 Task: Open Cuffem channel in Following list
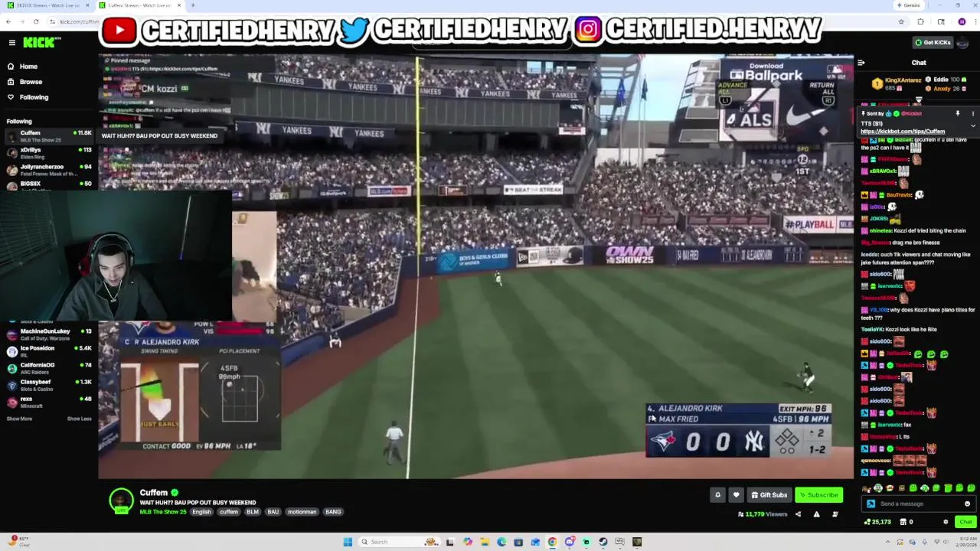coord(49,136)
